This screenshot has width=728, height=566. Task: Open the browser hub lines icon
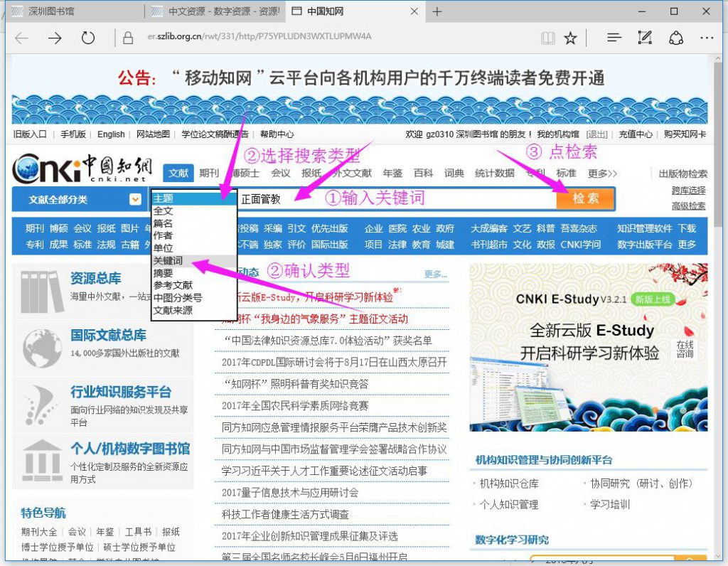[x=614, y=38]
